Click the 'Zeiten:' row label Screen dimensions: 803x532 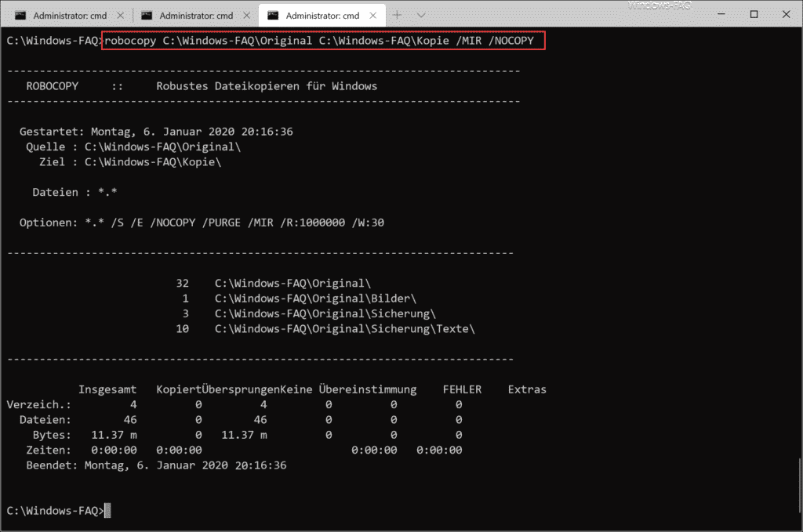point(49,451)
